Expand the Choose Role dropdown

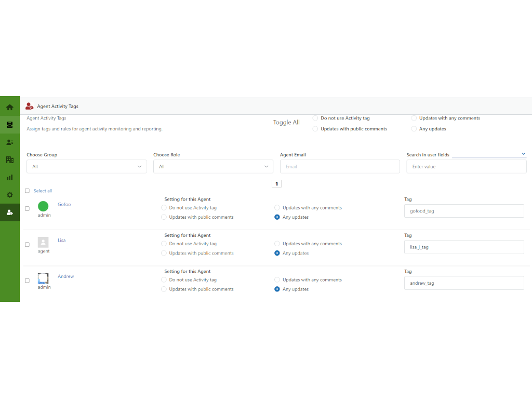click(x=213, y=167)
